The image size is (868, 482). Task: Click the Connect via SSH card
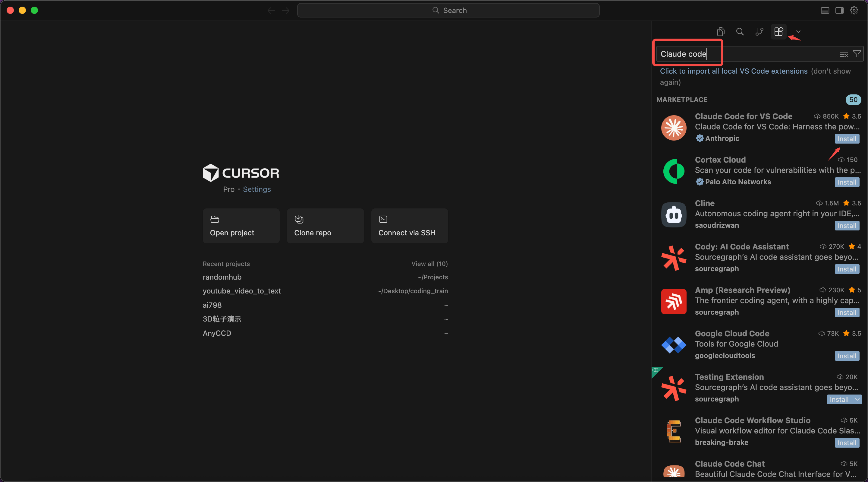tap(409, 226)
